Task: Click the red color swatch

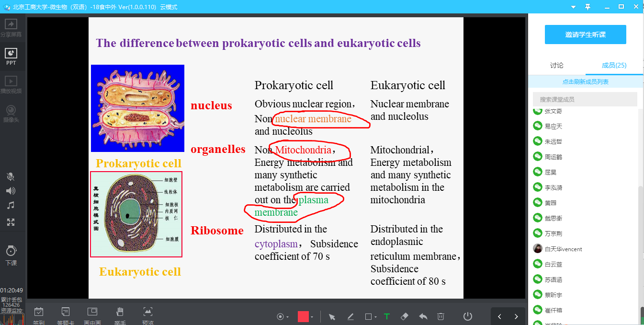Action: 303,316
